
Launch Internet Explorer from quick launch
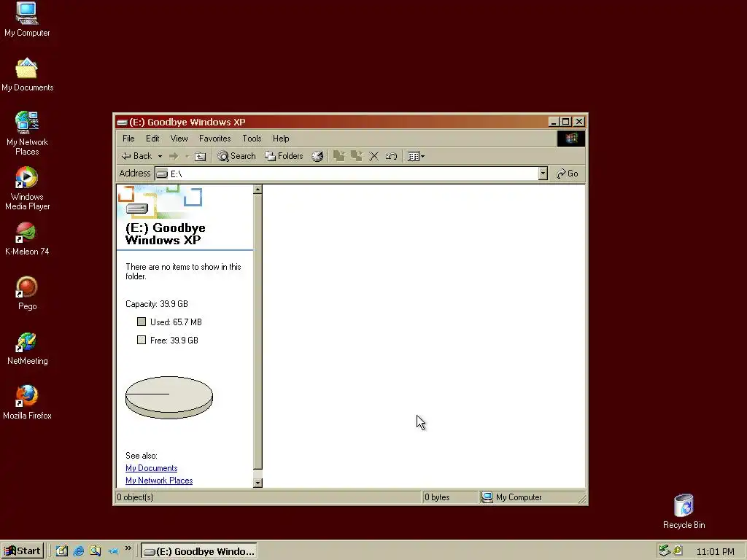(79, 551)
